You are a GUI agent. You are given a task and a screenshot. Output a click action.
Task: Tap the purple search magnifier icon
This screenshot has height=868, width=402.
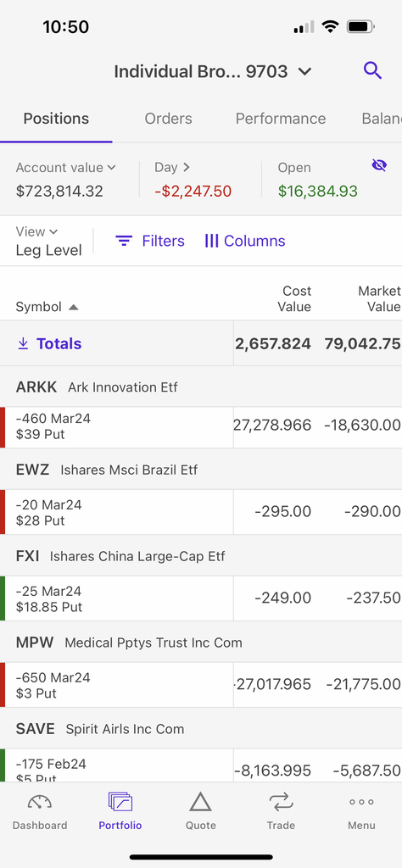[x=372, y=71]
